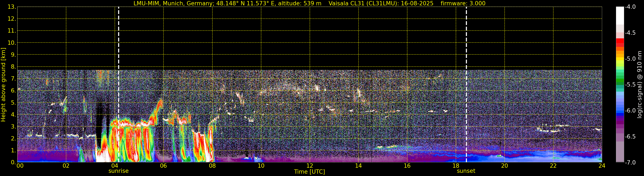Screen dimensions: 644x176
Task: Click the 13 km tick on height axis
Action: click(x=12, y=7)
